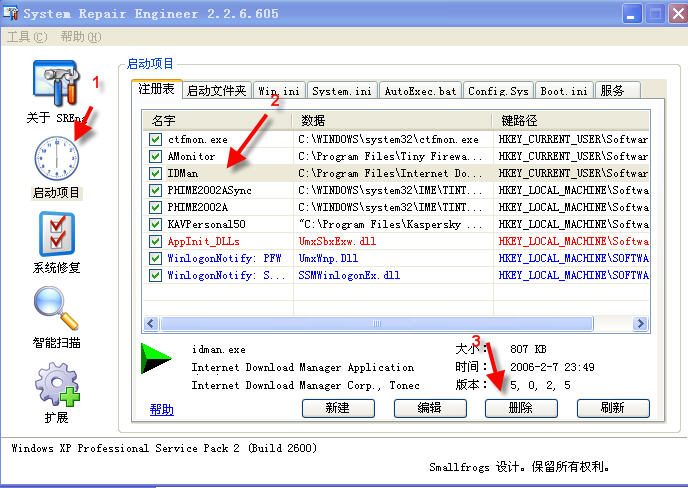Select the PHIME2002ASync row name

tap(209, 190)
